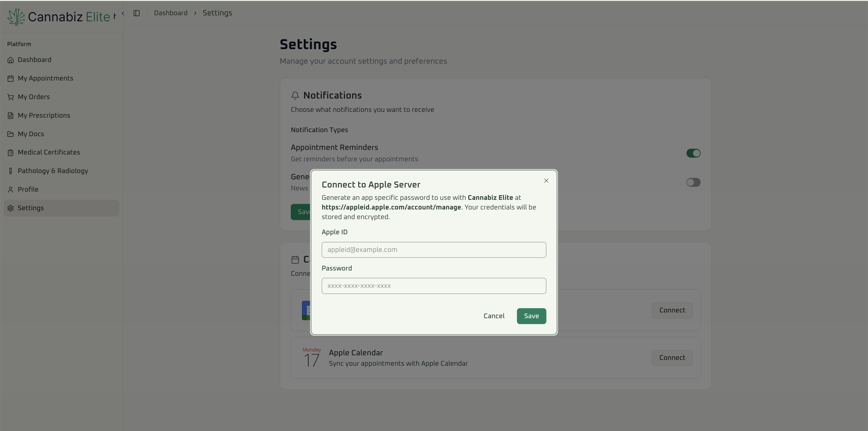This screenshot has height=431, width=868.
Task: Open Dashboard via the breadcrumb link
Action: point(170,13)
